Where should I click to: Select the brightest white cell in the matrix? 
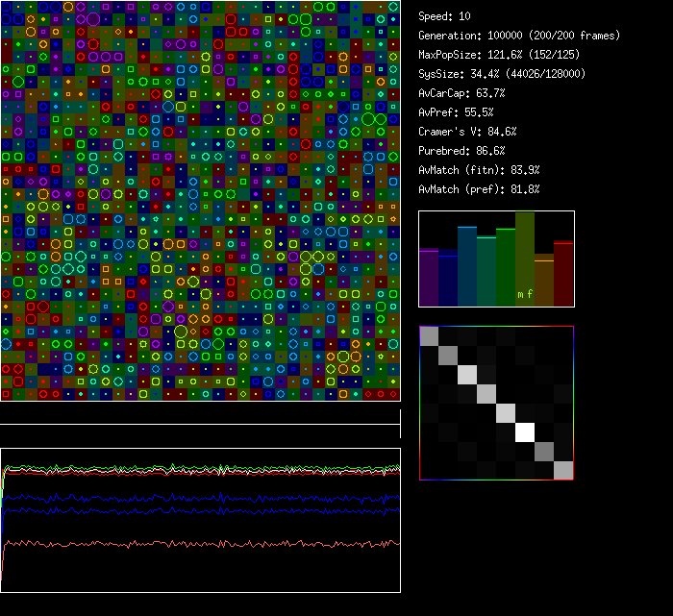point(525,432)
